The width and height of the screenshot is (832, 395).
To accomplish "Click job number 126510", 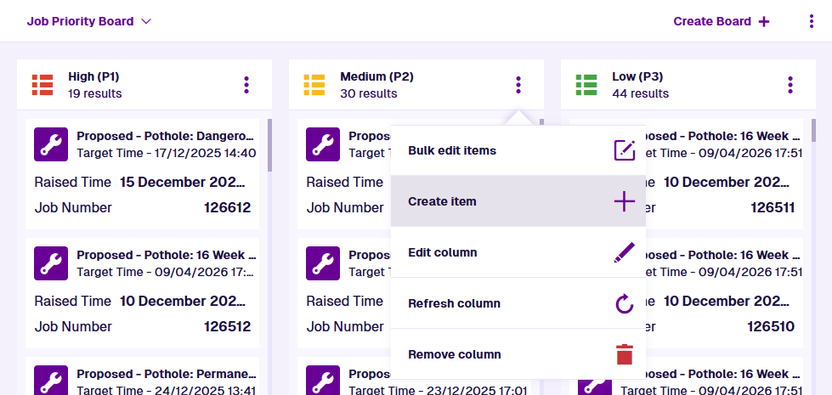I will (x=771, y=327).
